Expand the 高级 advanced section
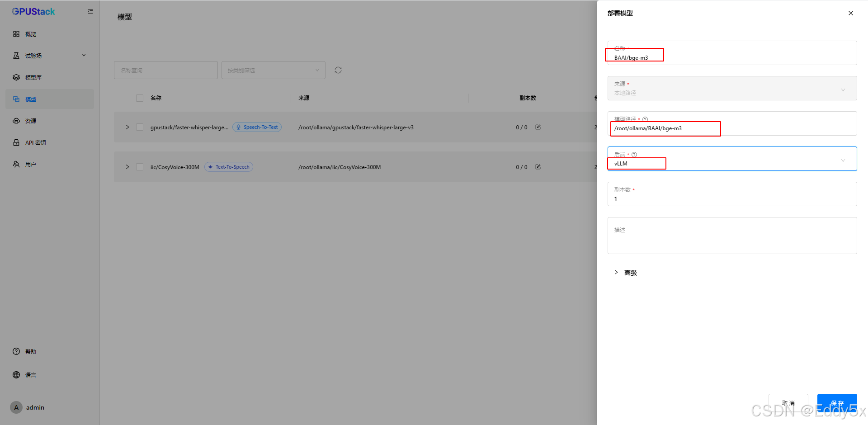 tap(626, 273)
